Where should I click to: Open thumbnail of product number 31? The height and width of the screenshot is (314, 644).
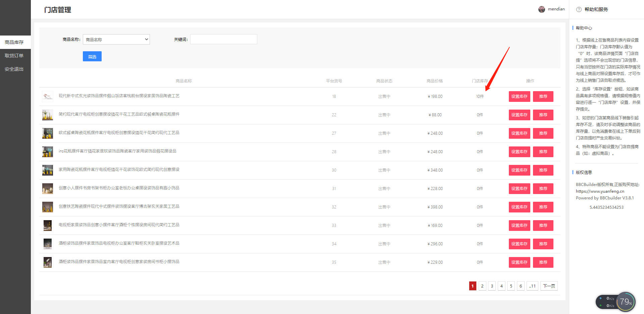(48, 189)
